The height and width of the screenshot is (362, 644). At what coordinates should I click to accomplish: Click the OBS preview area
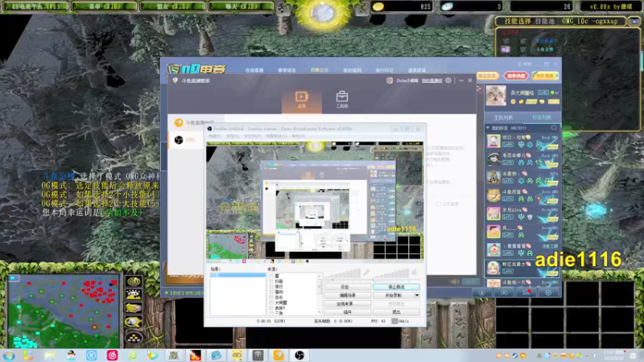pyautogui.click(x=315, y=200)
